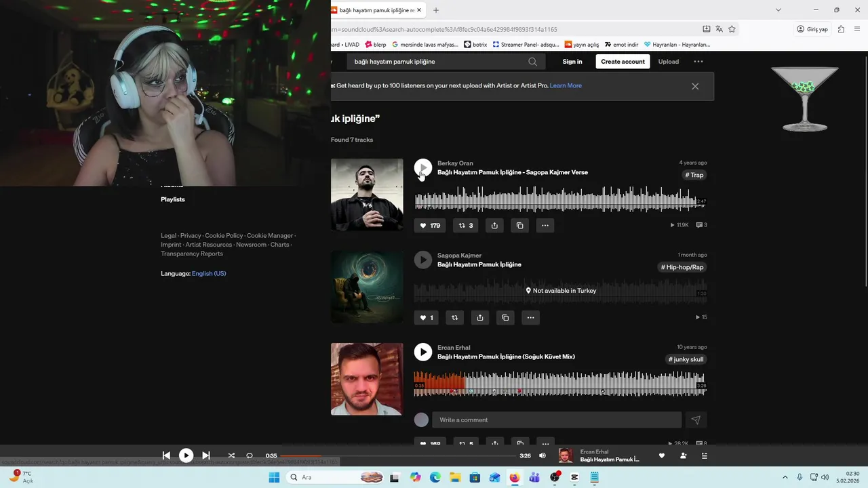The image size is (868, 488).
Task: Open the Ercan Erhal track artwork
Action: tap(367, 379)
